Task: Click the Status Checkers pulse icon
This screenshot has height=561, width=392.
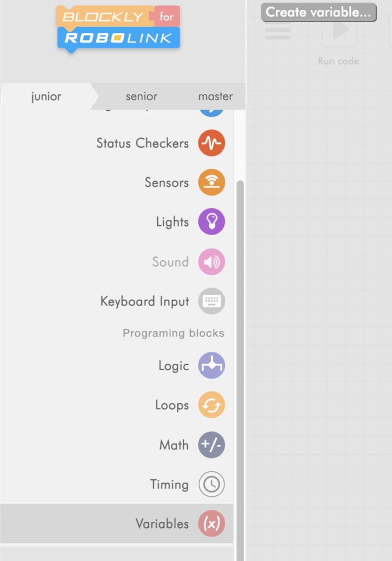Action: click(211, 144)
